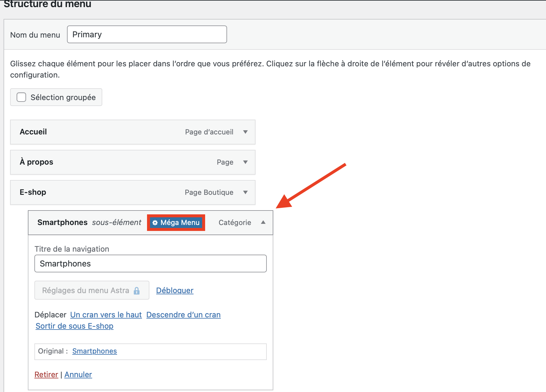The height and width of the screenshot is (392, 546).
Task: Click the Titre de la navigation field
Action: pos(150,264)
